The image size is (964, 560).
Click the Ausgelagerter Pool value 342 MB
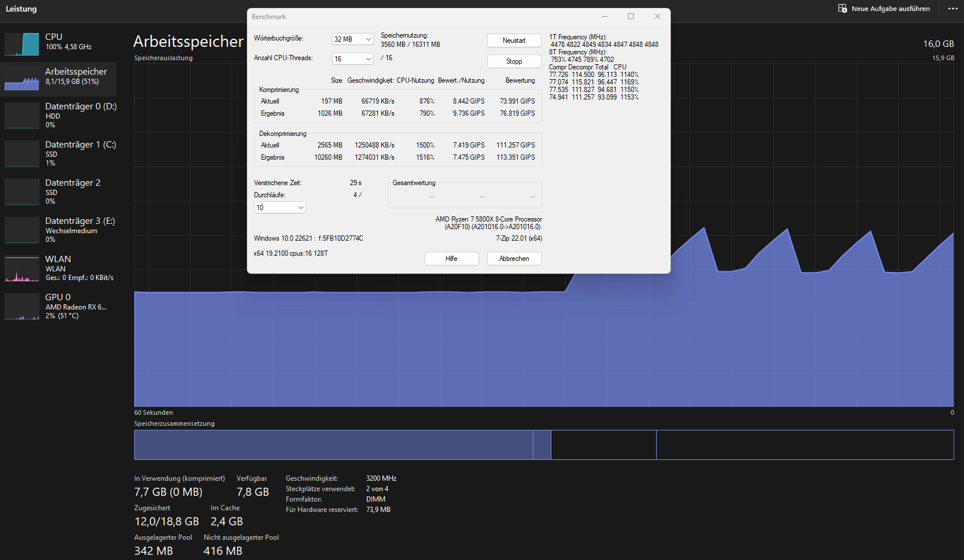(153, 551)
